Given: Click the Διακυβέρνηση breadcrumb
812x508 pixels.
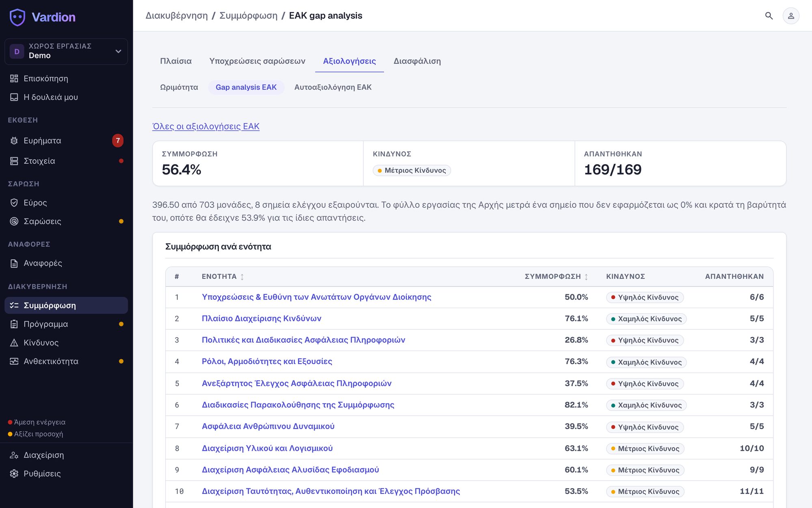Looking at the screenshot, I should point(177,16).
